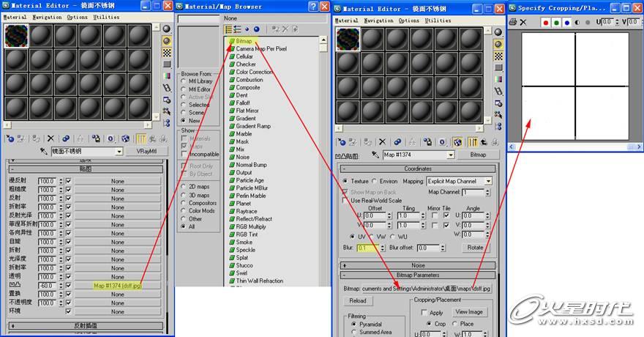
Task: Click 凹凸 map slot Map #1374 (dsff.jpg)
Action: tap(118, 286)
